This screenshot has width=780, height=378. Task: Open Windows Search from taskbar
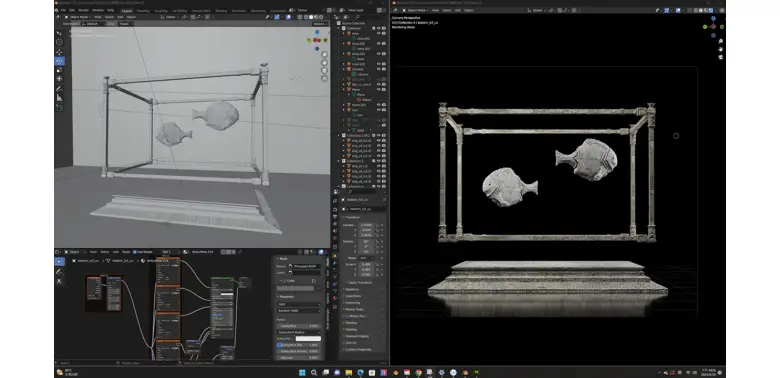coord(314,372)
